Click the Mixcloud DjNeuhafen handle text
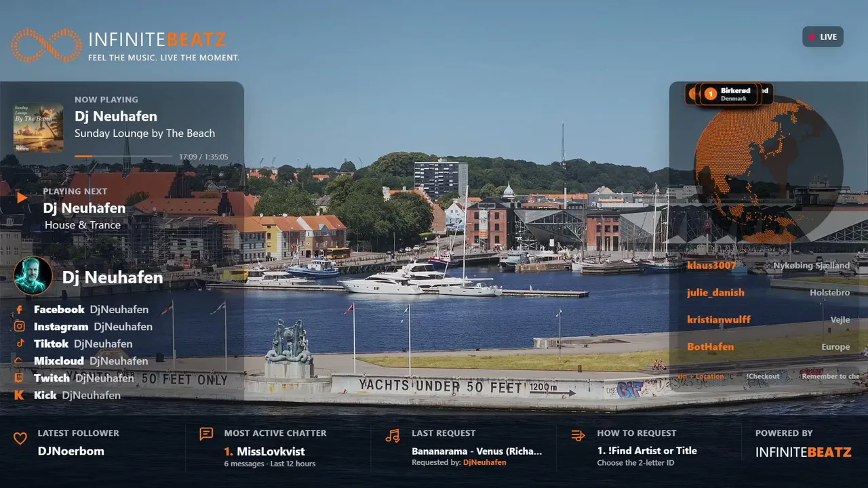 119,361
